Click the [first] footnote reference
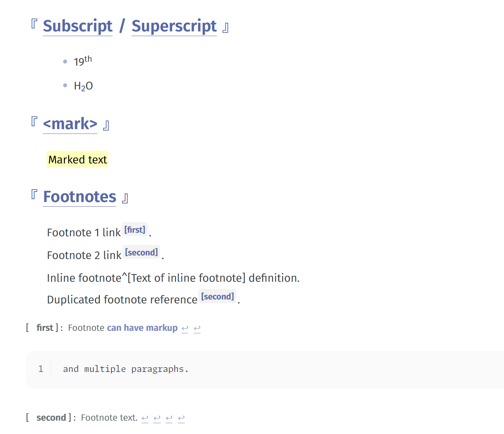The image size is (504, 434). click(135, 230)
